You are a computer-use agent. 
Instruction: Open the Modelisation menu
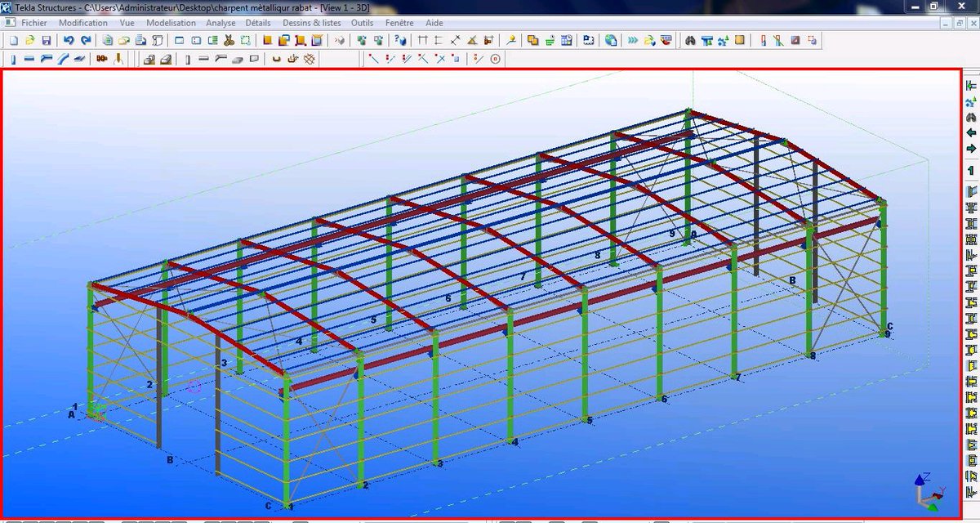pyautogui.click(x=171, y=23)
